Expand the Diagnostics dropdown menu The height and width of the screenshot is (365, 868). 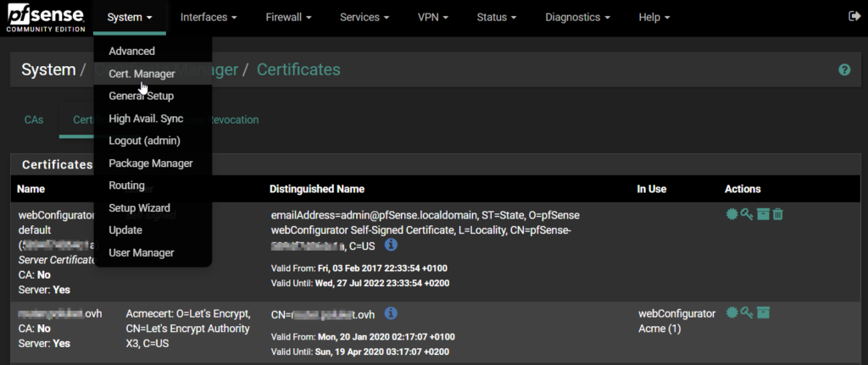tap(577, 18)
